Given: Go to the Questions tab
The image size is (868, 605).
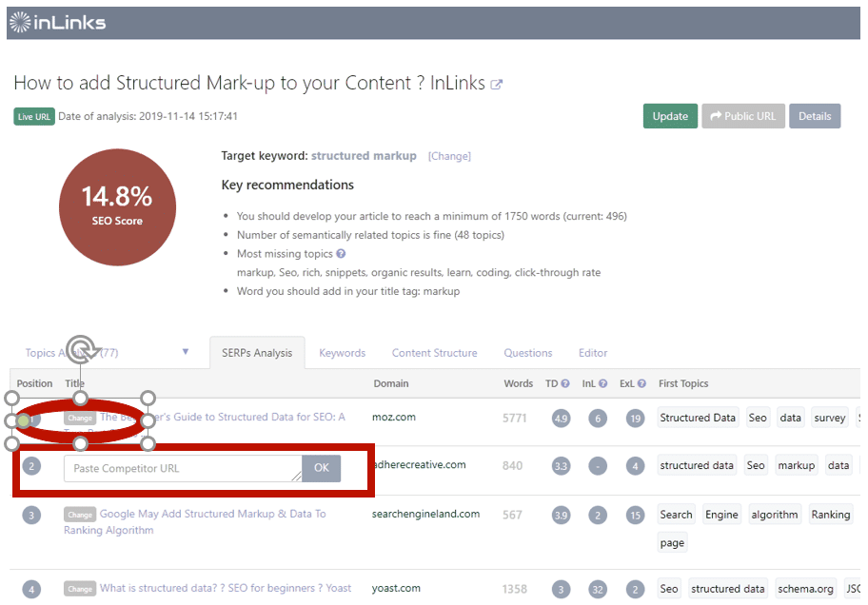Looking at the screenshot, I should pyautogui.click(x=528, y=353).
